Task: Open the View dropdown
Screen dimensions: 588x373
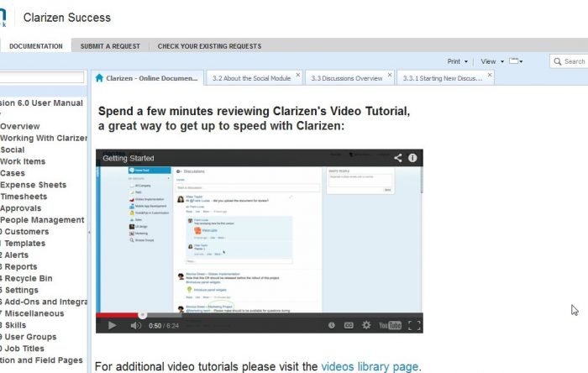Action: pyautogui.click(x=492, y=61)
